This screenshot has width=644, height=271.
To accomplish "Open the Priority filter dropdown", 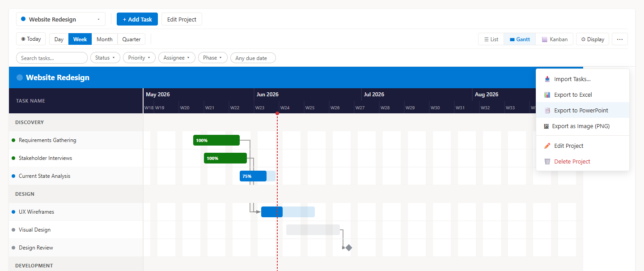I will coord(139,58).
